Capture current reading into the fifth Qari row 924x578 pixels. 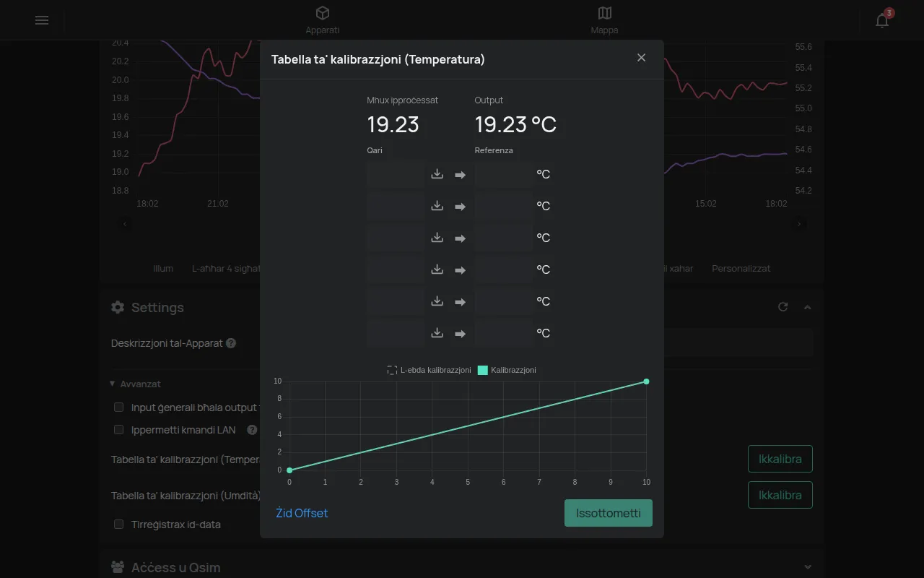click(437, 301)
